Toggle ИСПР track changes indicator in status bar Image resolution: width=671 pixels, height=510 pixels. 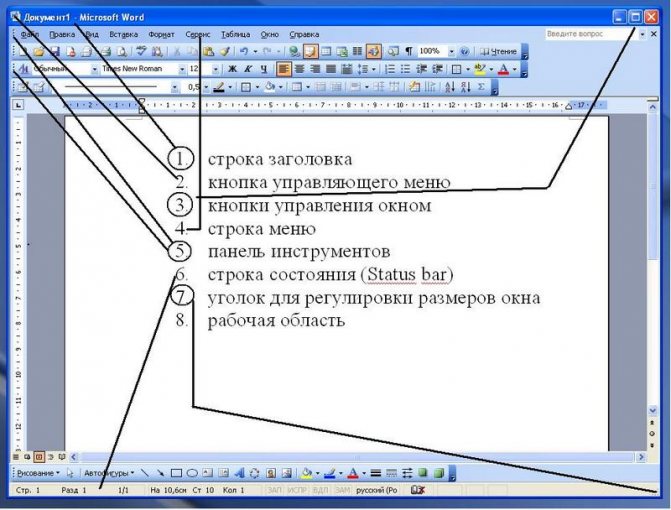[x=295, y=491]
